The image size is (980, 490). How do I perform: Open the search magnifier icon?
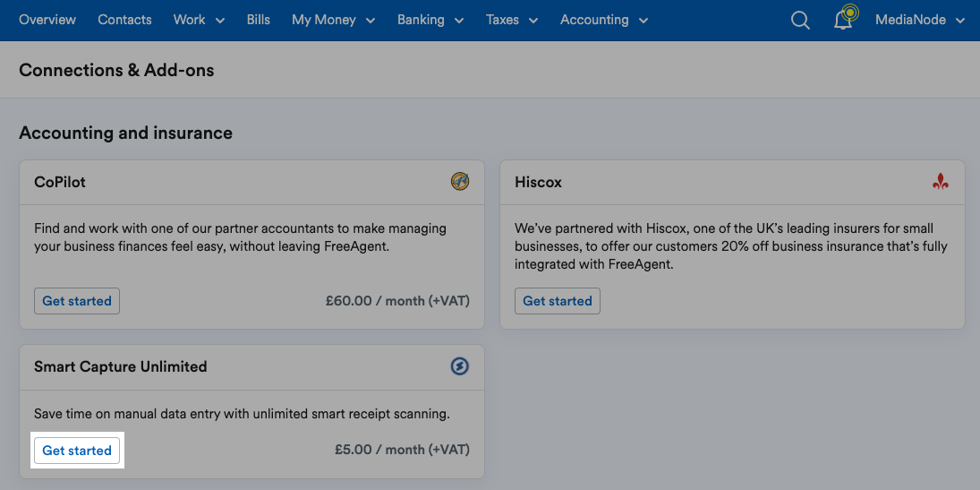tap(800, 20)
